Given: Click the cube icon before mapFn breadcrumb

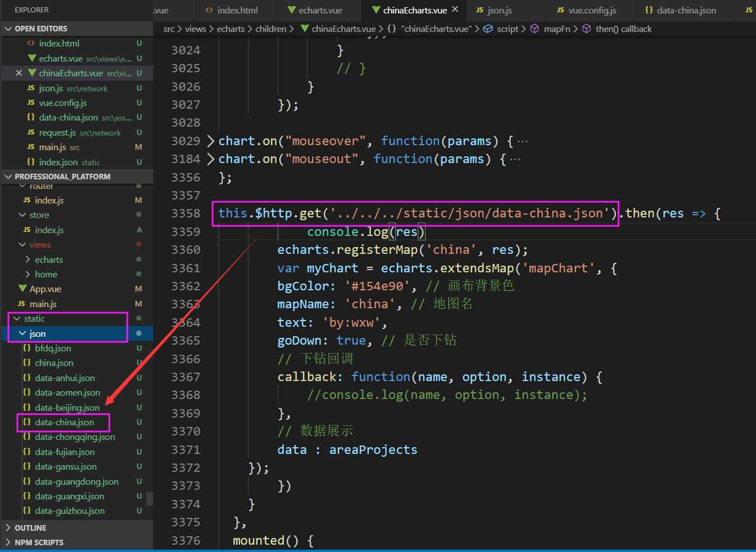Looking at the screenshot, I should pos(534,29).
